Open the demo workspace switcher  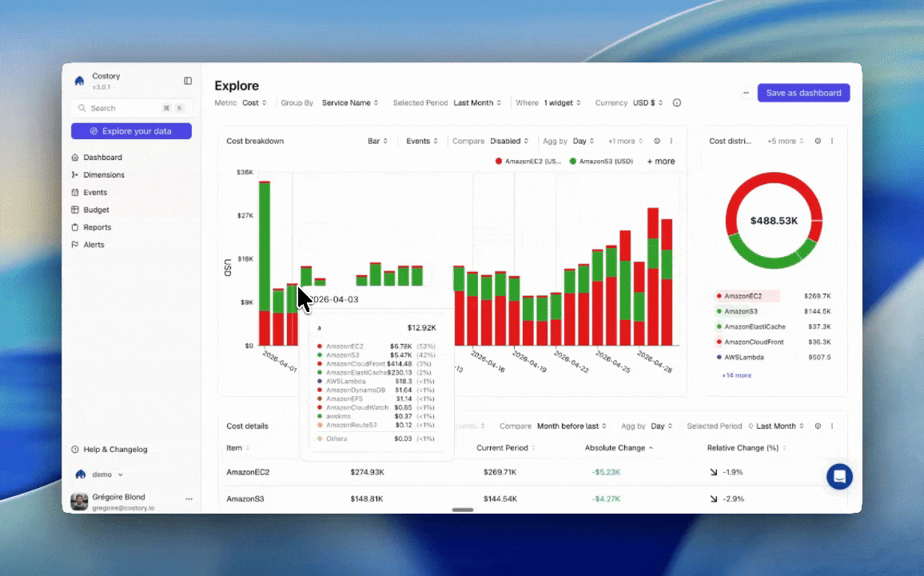[x=100, y=474]
